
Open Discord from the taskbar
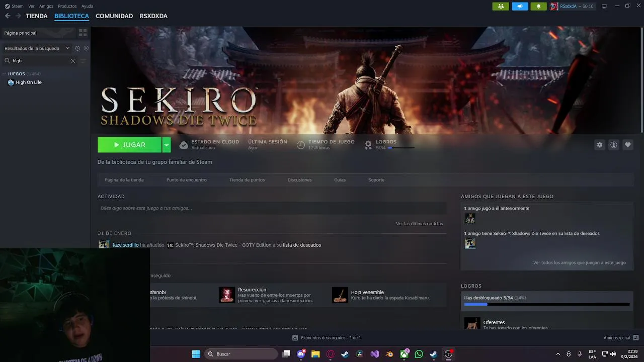pyautogui.click(x=301, y=354)
